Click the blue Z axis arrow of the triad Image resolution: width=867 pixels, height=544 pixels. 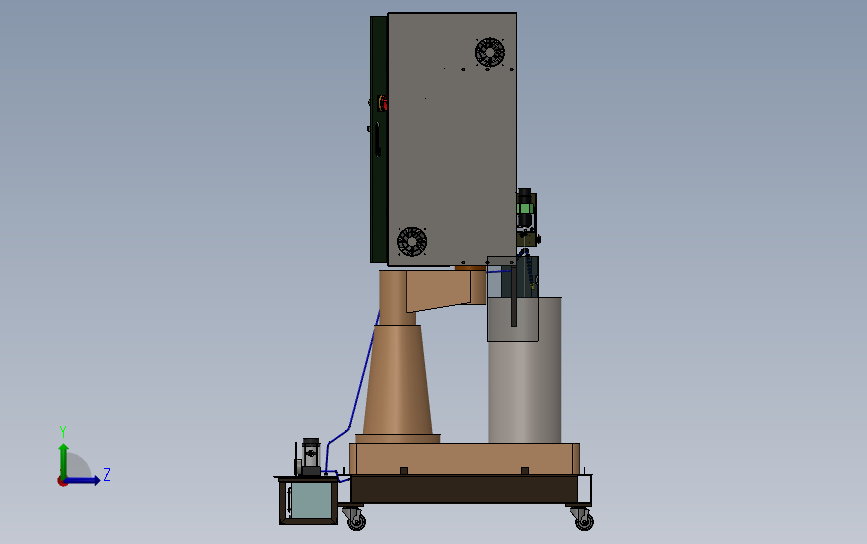(x=83, y=480)
